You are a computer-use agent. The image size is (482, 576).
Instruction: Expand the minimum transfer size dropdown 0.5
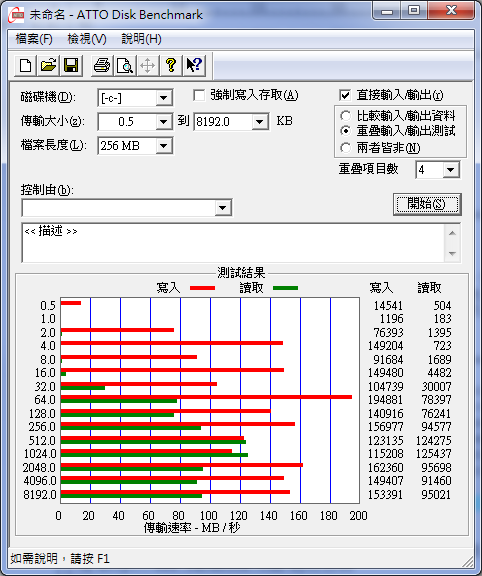click(164, 122)
